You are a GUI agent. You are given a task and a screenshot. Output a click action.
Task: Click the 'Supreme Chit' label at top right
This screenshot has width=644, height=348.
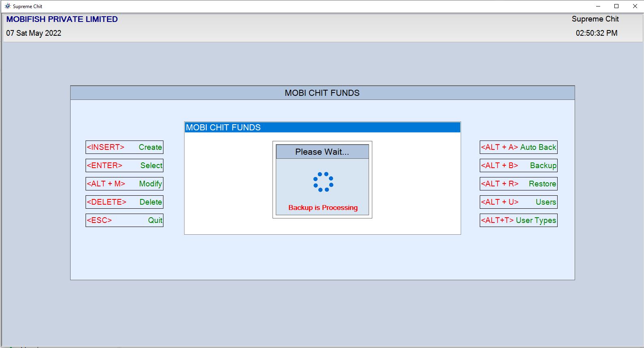[x=595, y=19]
